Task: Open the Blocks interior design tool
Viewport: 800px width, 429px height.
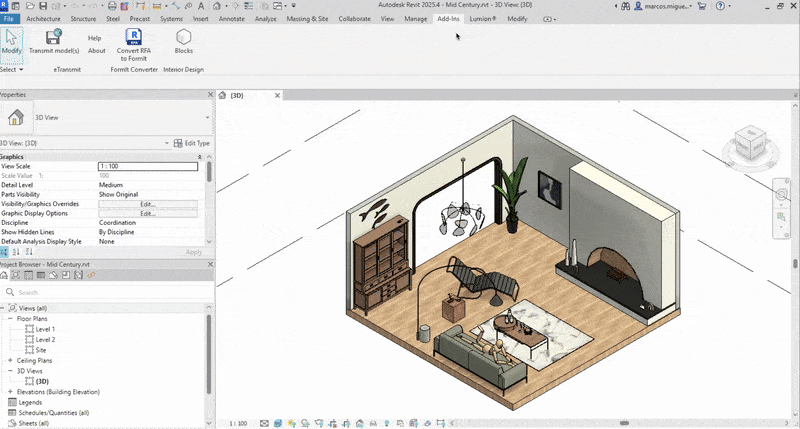Action: click(x=184, y=38)
